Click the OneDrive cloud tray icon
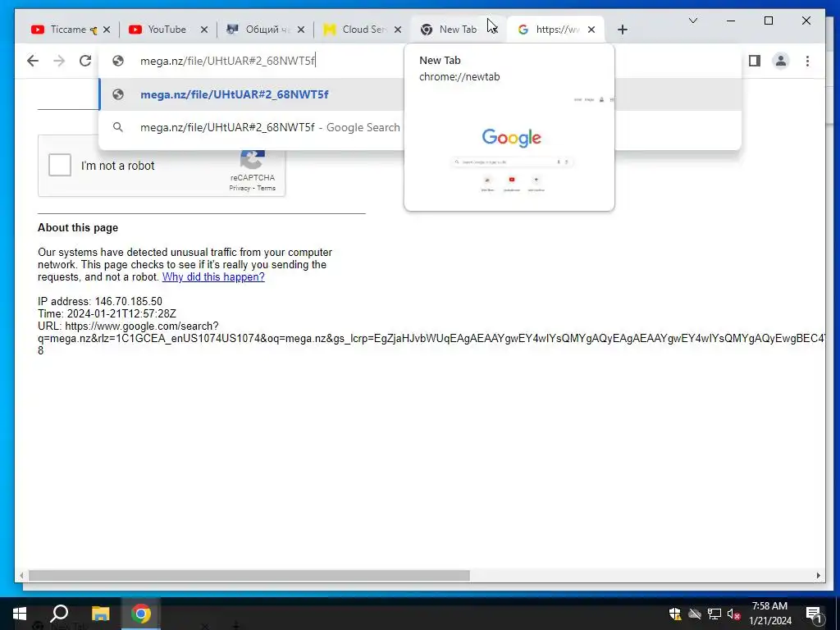Screen dimensions: 840x630 click(695, 614)
